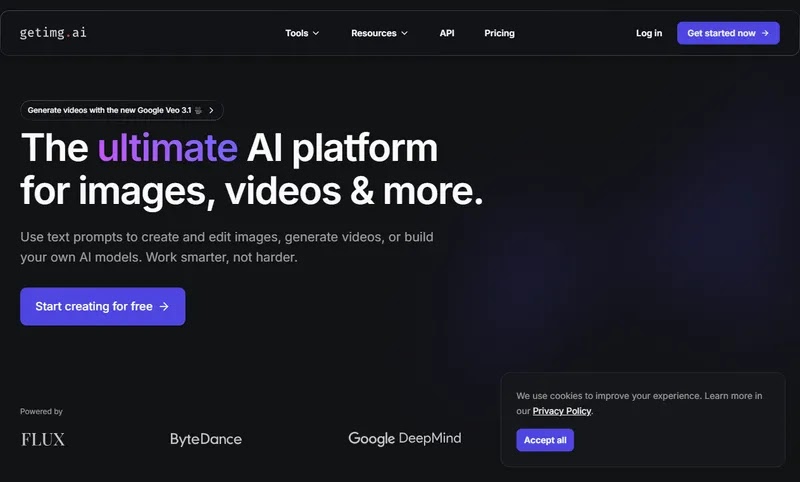This screenshot has width=800, height=482.
Task: Click the 'Work smarter, not harder.' sentence
Action: (221, 257)
